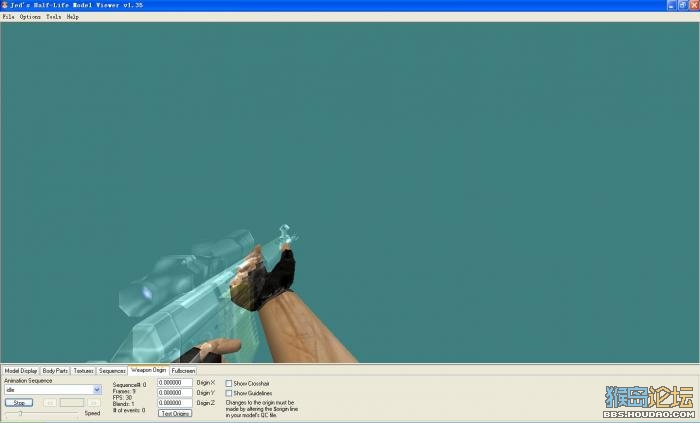The image size is (700, 423).
Task: Adjust the animation Speed slider
Action: tap(21, 414)
